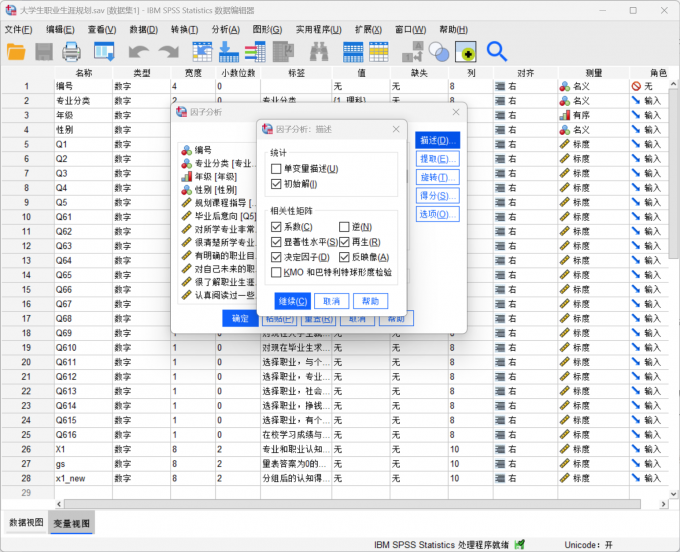This screenshot has height=552, width=680.
Task: Switch to the 变量视图 tab
Action: coord(72,523)
